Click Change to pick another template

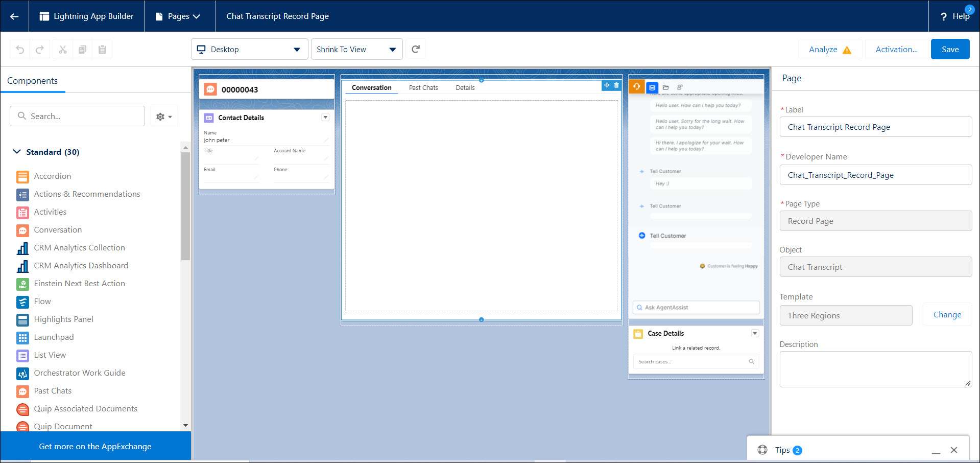[x=946, y=314]
